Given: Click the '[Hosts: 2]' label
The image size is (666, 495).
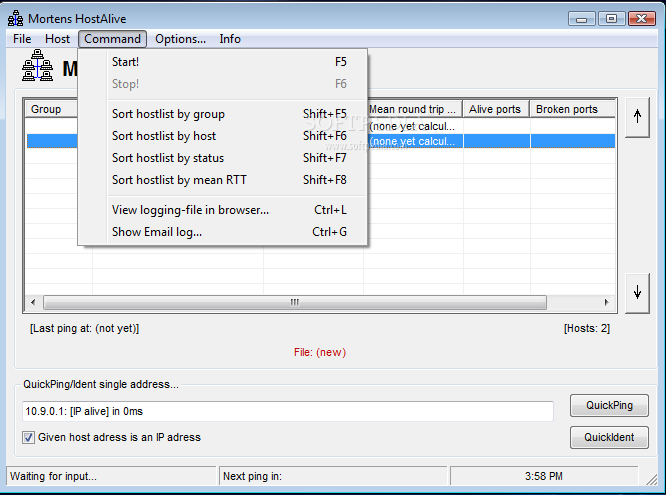Looking at the screenshot, I should pyautogui.click(x=587, y=328).
